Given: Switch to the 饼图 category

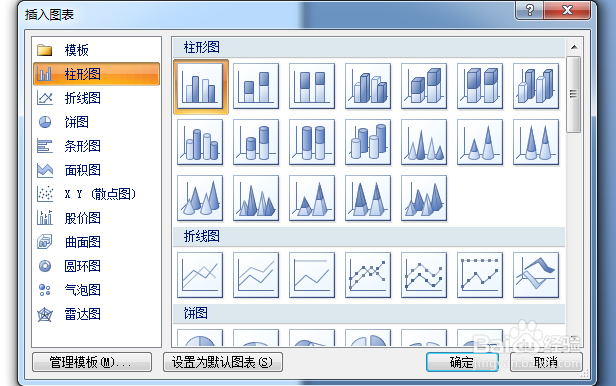Looking at the screenshot, I should (97, 122).
